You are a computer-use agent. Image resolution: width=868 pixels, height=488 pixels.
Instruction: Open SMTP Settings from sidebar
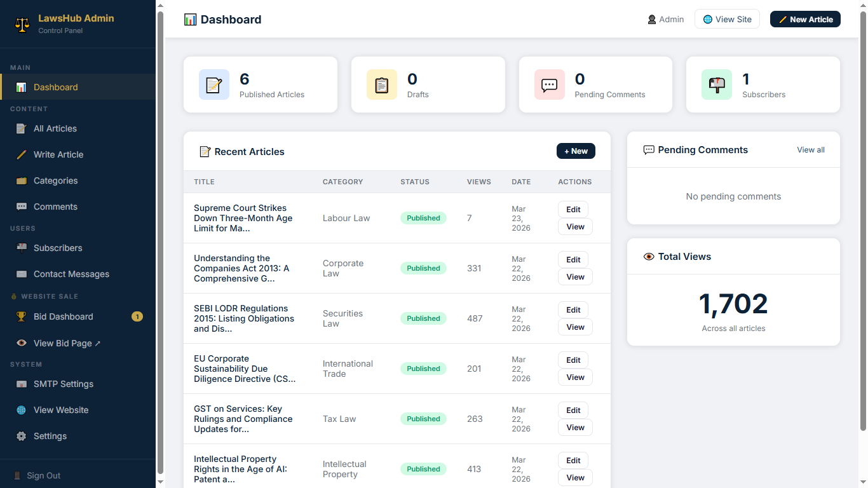(x=63, y=384)
